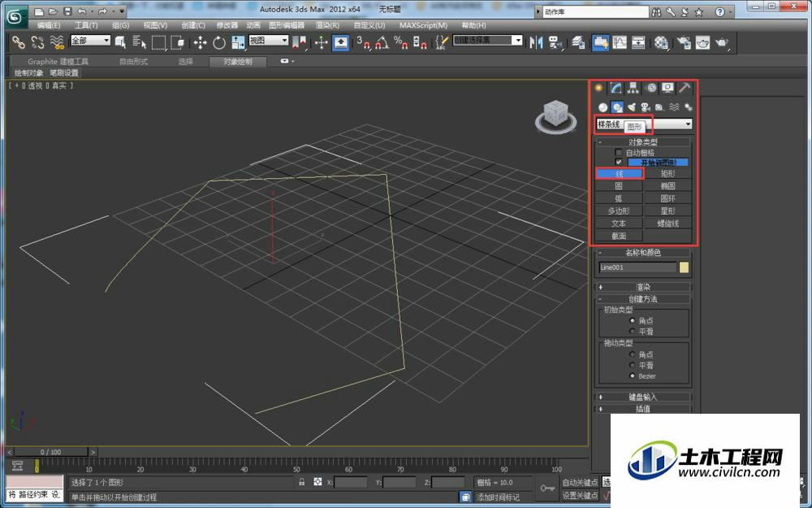Screen dimensions: 812x508
Task: Click the 多边形 polygon shape button
Action: pos(620,211)
